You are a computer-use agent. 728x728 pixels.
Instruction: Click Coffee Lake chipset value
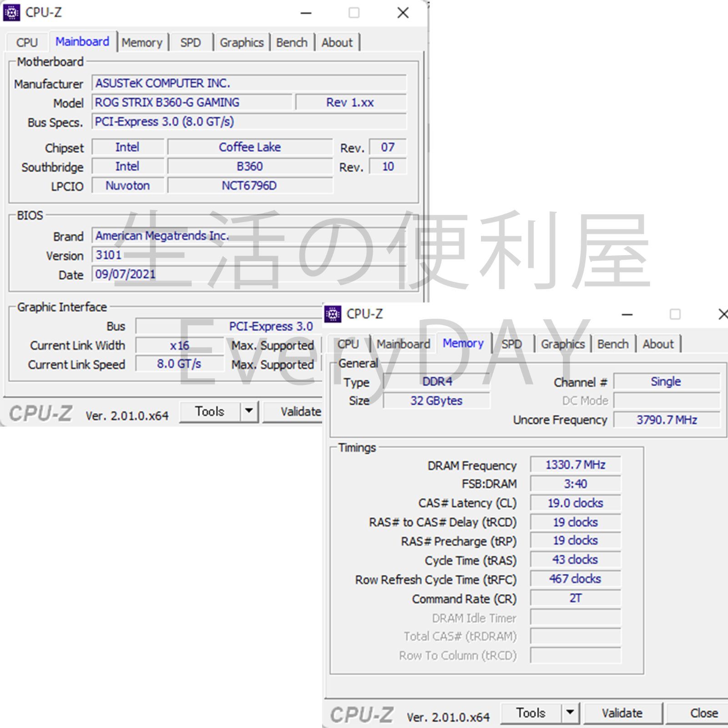click(250, 147)
